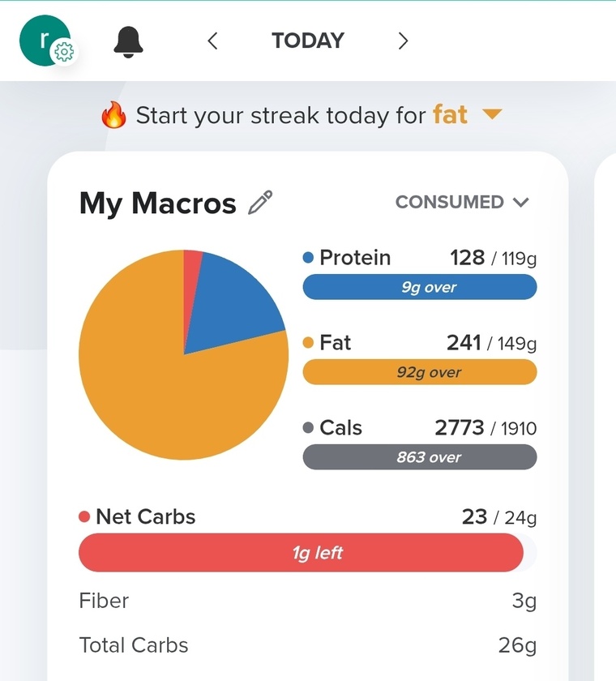The width and height of the screenshot is (616, 681).
Task: Open the Cals macro row
Action: click(x=420, y=444)
